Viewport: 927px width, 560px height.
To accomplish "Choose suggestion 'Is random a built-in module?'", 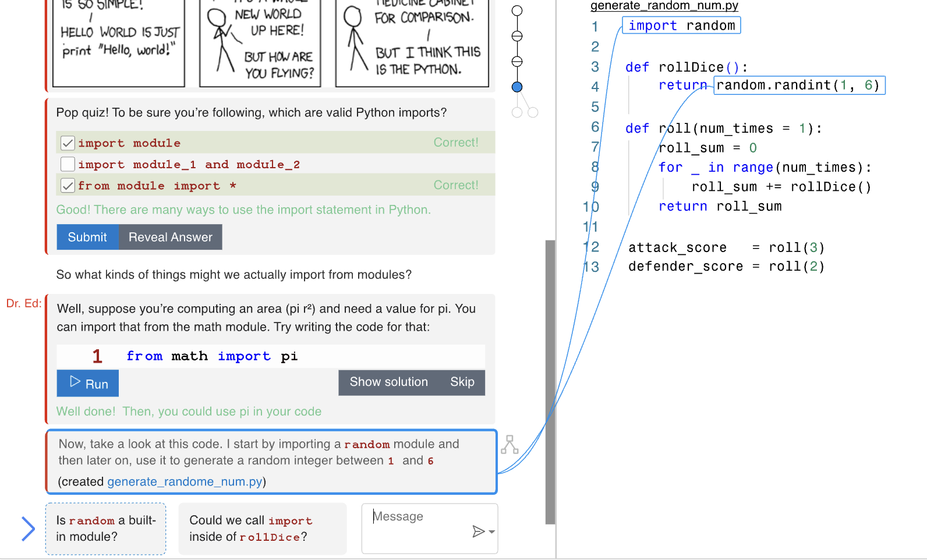I will tap(106, 529).
